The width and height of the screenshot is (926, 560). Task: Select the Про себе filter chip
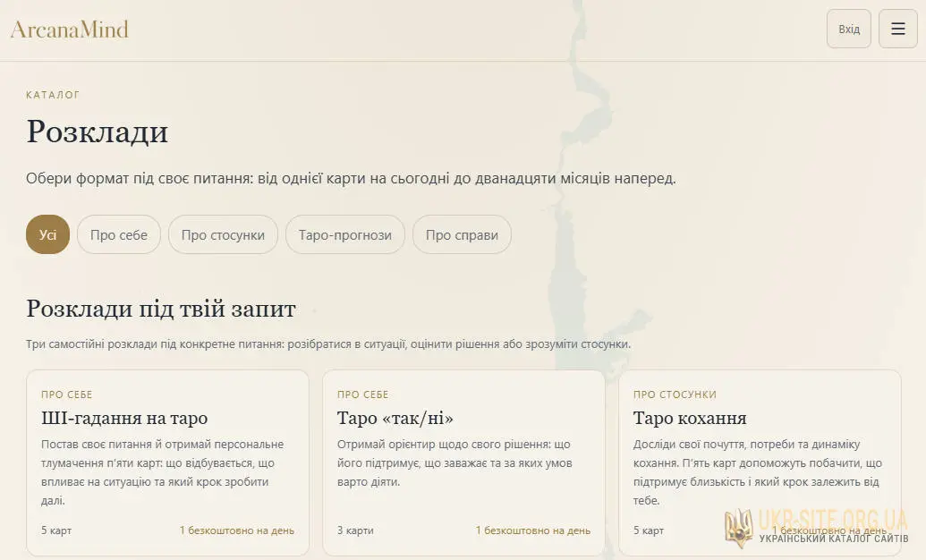point(119,234)
